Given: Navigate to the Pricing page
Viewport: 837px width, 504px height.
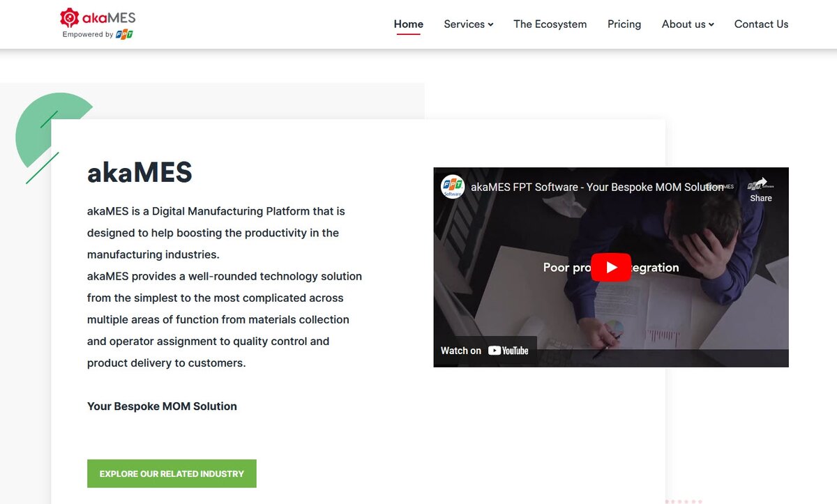Looking at the screenshot, I should coord(624,24).
